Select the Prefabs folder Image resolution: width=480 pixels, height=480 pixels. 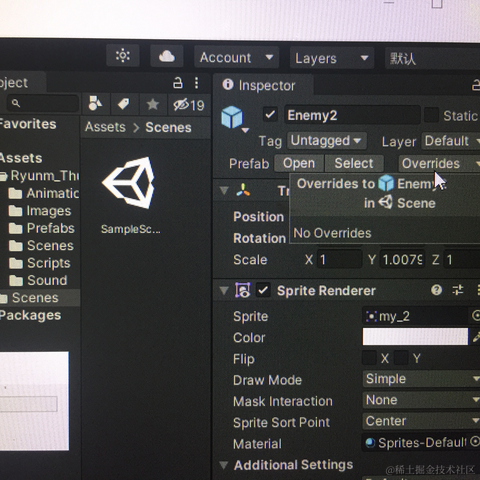(x=42, y=228)
